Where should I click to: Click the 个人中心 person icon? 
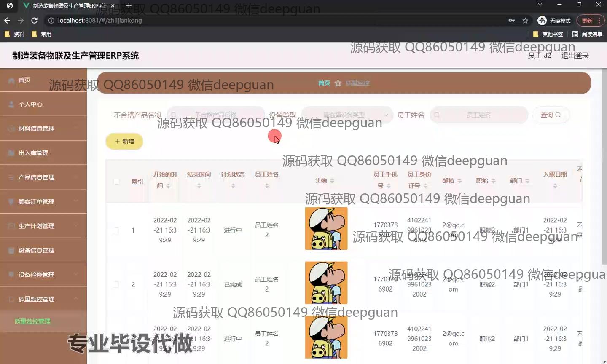coord(11,104)
